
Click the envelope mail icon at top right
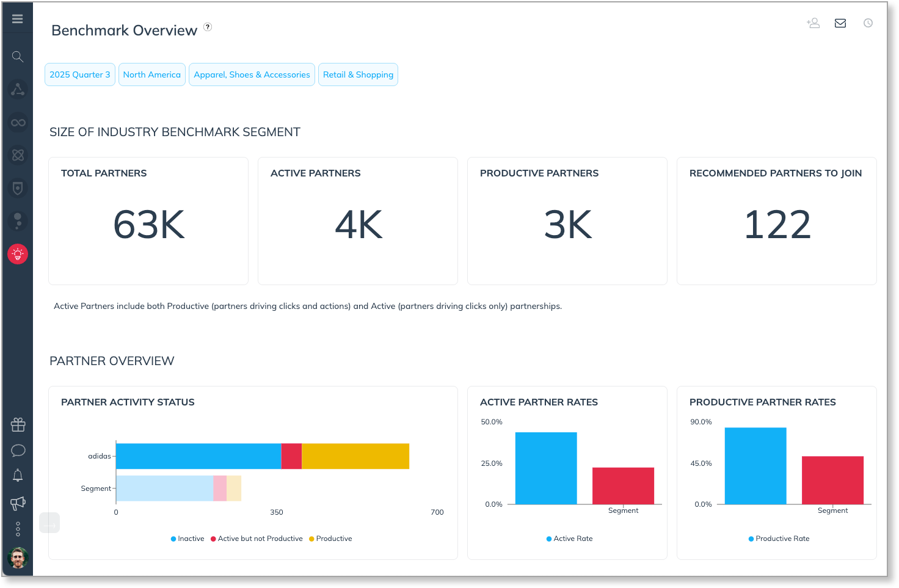click(x=840, y=23)
